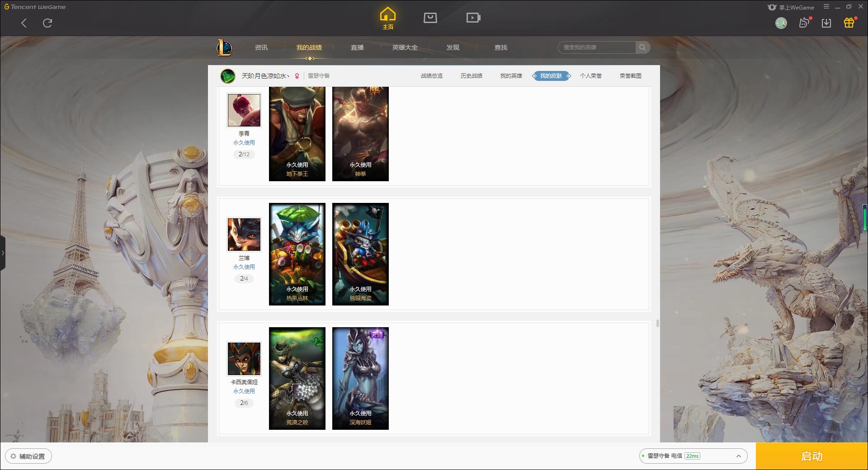This screenshot has width=868, height=470.
Task: Click the female gender icon
Action: click(x=297, y=76)
